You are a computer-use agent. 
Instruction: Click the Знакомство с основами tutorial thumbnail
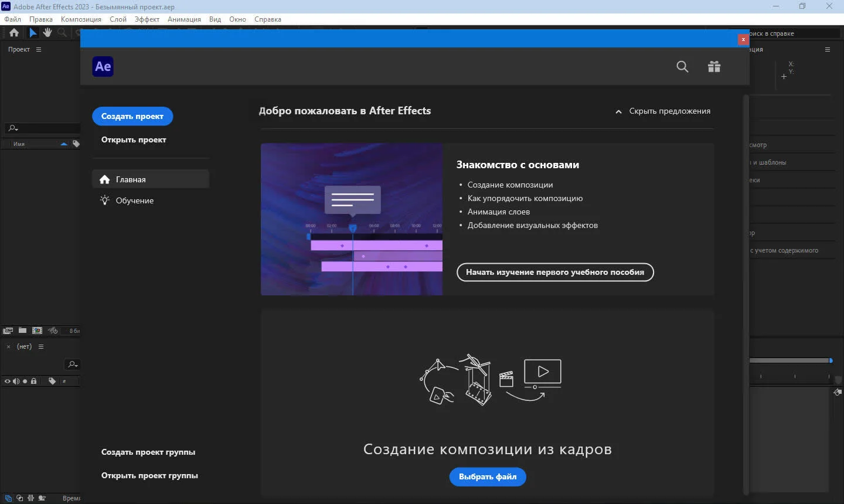coord(352,219)
